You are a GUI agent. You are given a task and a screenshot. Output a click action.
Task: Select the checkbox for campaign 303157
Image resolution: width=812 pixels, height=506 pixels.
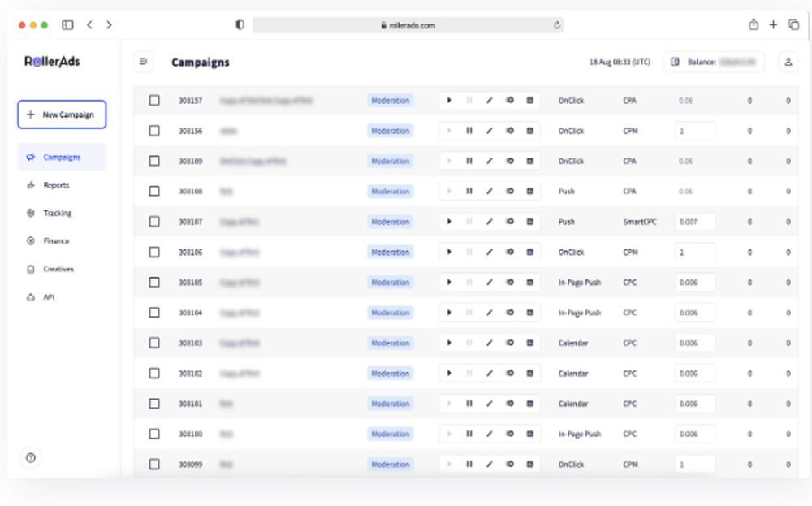(153, 101)
